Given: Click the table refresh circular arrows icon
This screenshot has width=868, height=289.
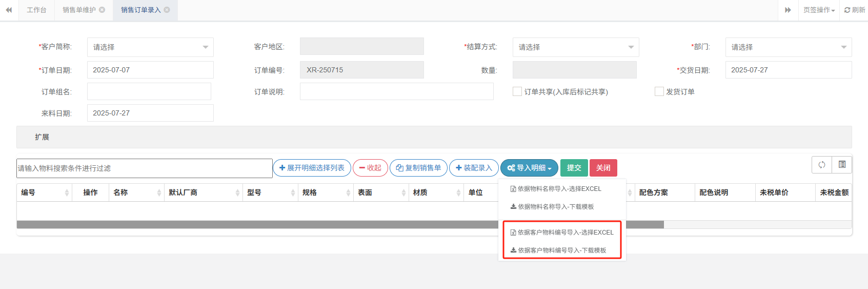Looking at the screenshot, I should (822, 165).
